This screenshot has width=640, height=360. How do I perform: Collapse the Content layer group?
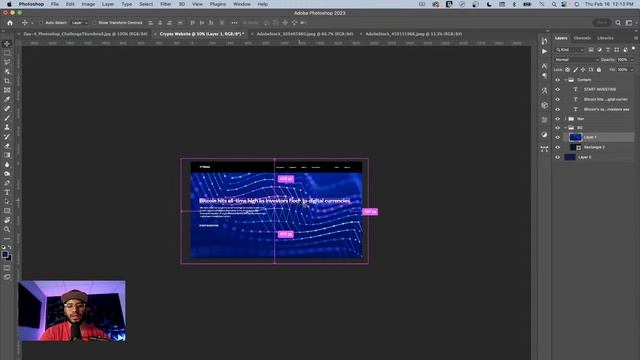[x=565, y=80]
